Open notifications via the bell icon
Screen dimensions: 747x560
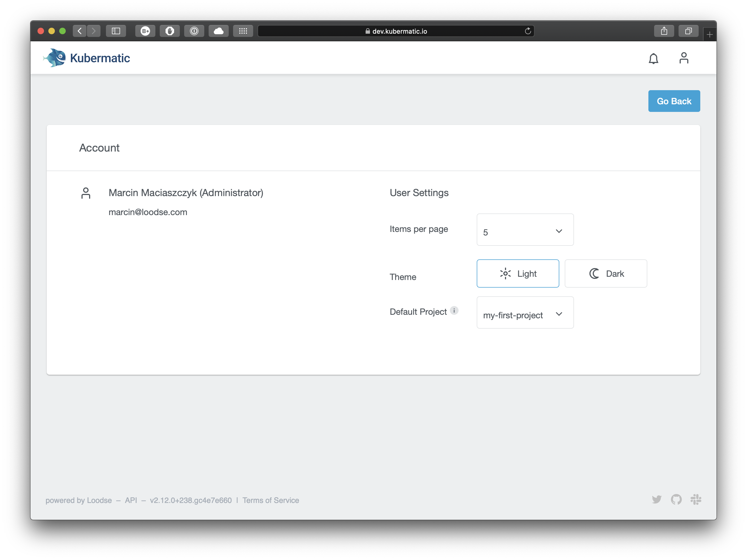(654, 58)
